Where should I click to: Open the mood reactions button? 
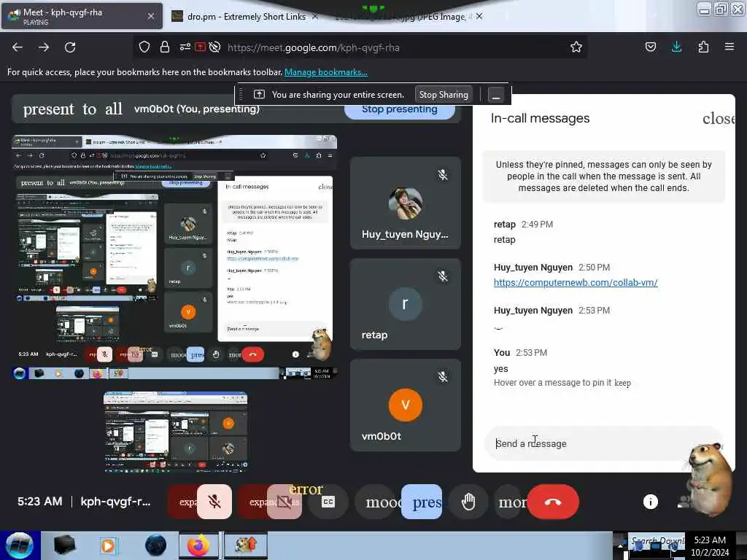[379, 502]
